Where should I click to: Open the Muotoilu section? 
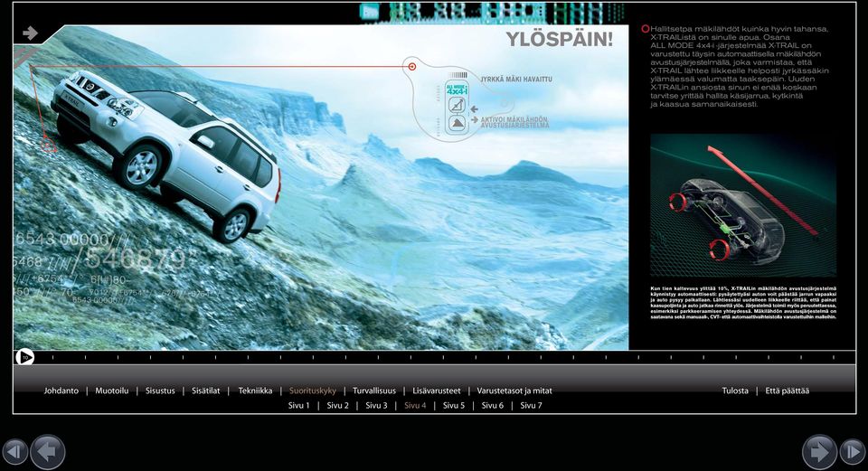[x=112, y=391]
